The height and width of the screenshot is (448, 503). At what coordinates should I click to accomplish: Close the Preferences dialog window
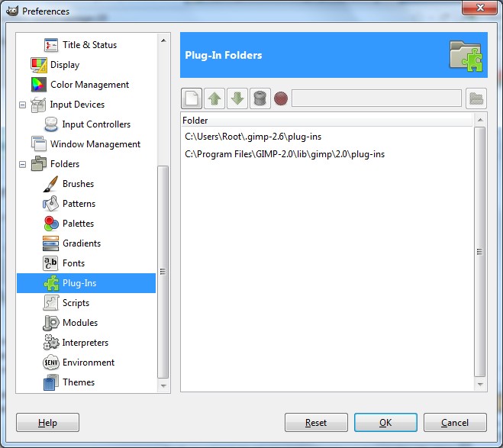click(x=479, y=8)
